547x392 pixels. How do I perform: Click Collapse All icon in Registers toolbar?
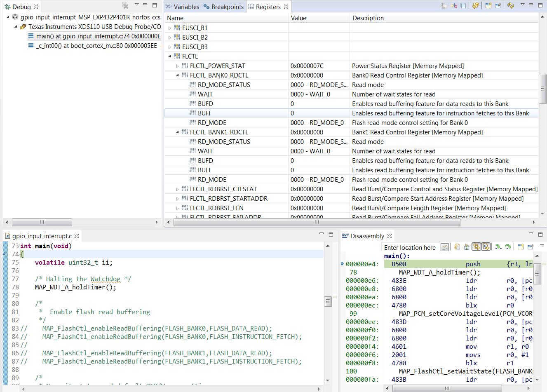pos(463,6)
